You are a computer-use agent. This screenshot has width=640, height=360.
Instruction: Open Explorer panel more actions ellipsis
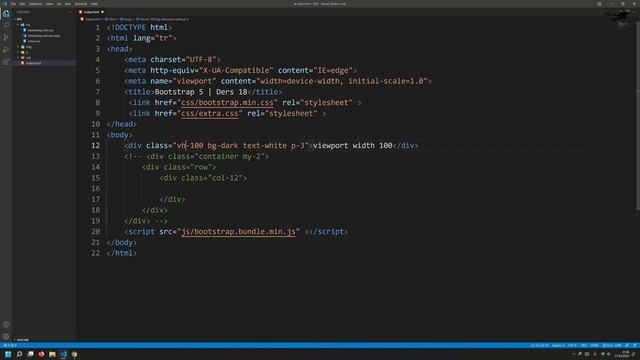pyautogui.click(x=69, y=12)
